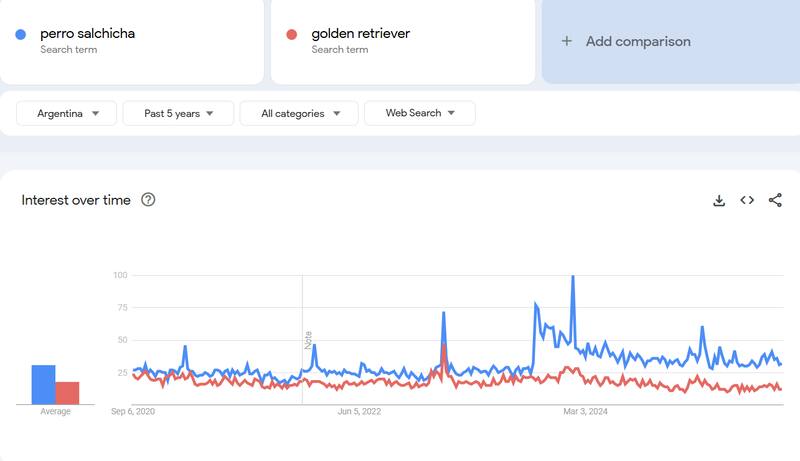The width and height of the screenshot is (800, 461).
Task: Share the interest over time chart
Action: coord(775,200)
